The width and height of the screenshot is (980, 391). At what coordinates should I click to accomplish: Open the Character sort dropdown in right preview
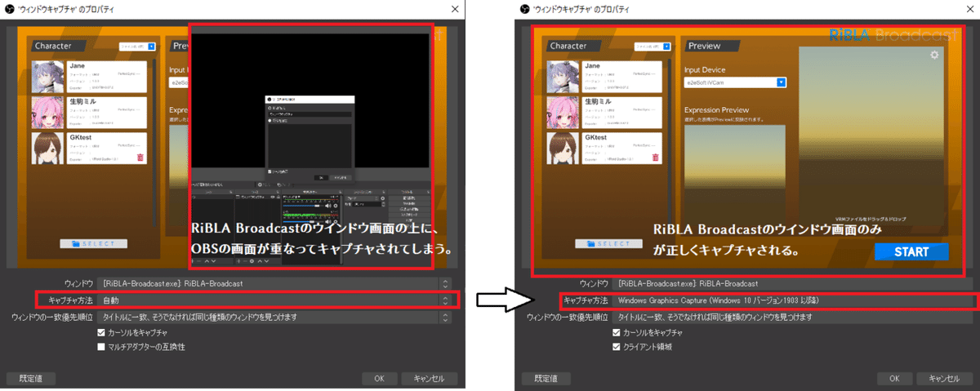click(x=651, y=46)
